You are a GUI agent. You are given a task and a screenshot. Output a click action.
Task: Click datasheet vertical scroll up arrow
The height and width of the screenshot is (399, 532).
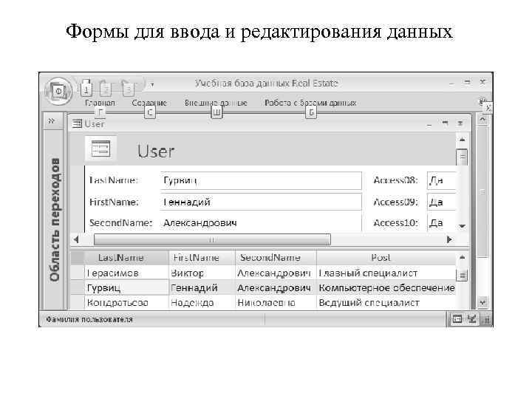462,257
